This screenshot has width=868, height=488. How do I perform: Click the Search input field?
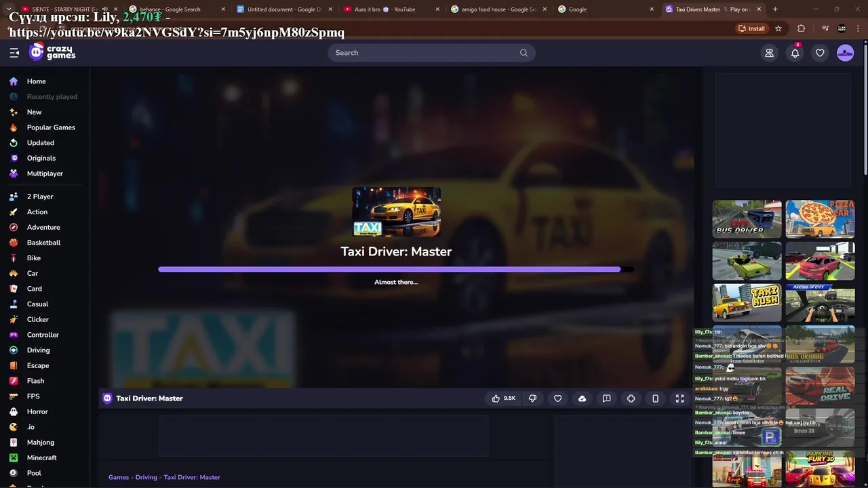(x=431, y=53)
